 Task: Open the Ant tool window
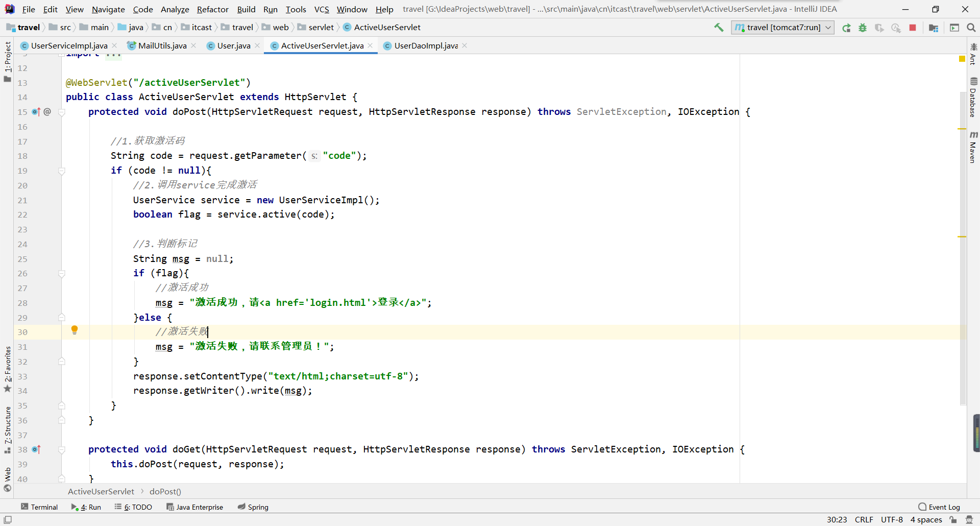tap(973, 54)
